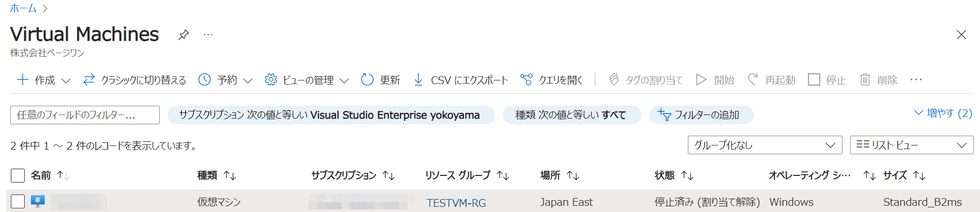This screenshot has width=980, height=212.
Task: Open the more options ellipsis beside the title
Action: 208,35
